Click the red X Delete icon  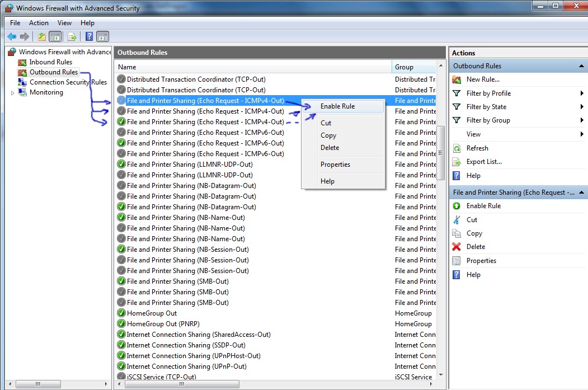(x=457, y=247)
